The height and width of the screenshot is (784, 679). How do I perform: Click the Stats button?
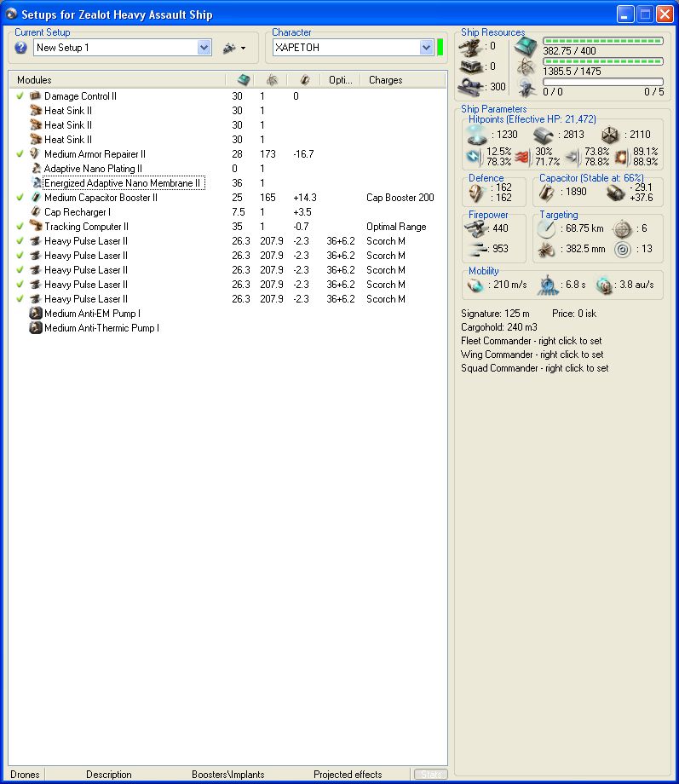430,774
